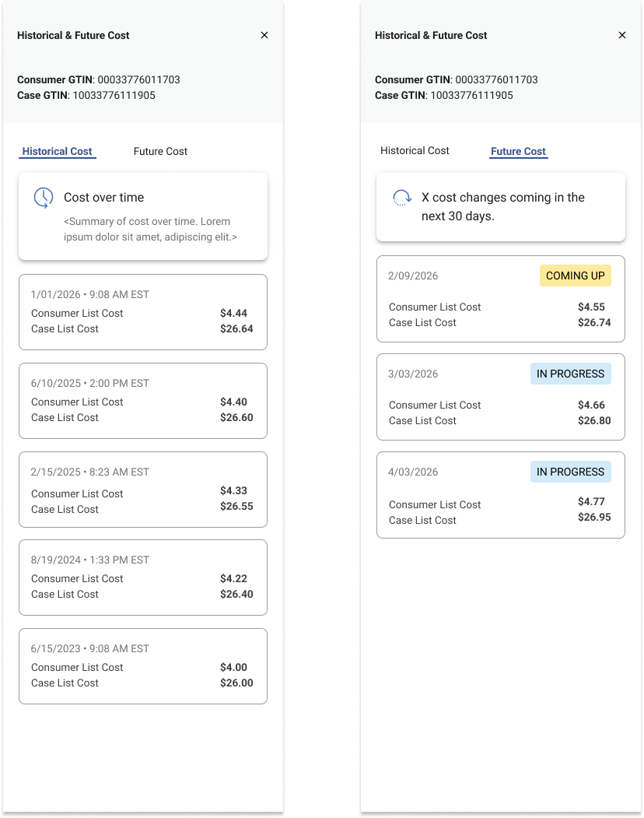Click IN PROGRESS badge on 4/03/2026 card

(570, 472)
